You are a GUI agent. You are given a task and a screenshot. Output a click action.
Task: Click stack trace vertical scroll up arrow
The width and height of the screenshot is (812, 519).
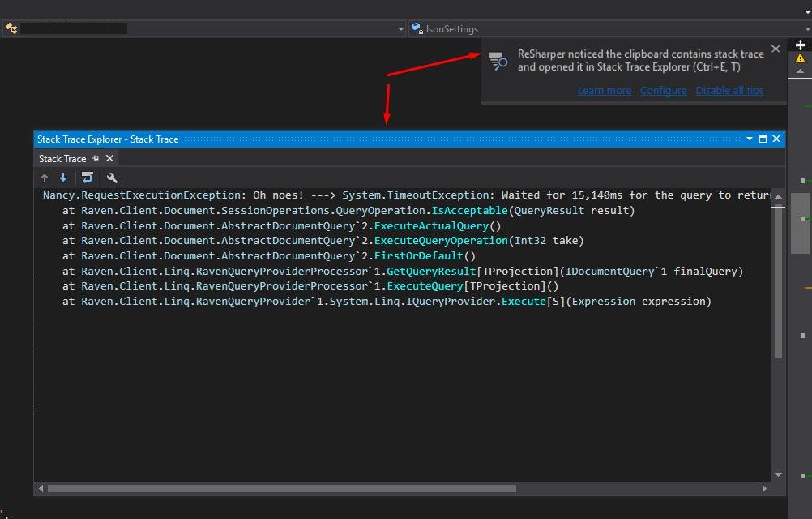[778, 197]
